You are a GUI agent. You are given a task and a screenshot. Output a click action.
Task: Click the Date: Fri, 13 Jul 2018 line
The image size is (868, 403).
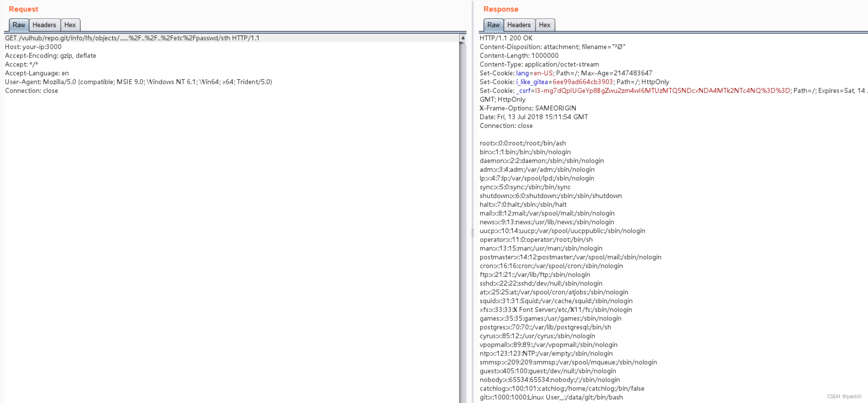tap(534, 117)
